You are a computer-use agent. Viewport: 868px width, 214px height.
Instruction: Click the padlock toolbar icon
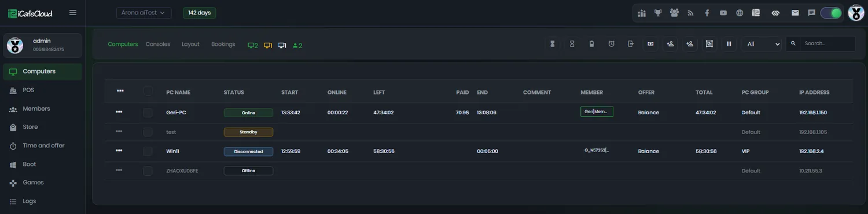pos(591,43)
